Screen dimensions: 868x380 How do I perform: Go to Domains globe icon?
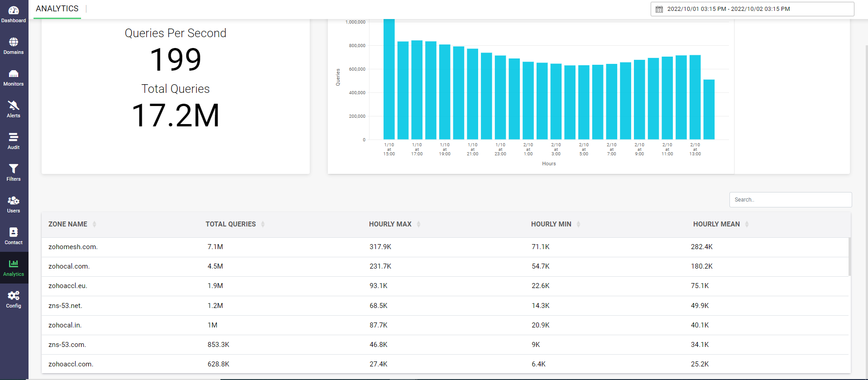tap(14, 42)
